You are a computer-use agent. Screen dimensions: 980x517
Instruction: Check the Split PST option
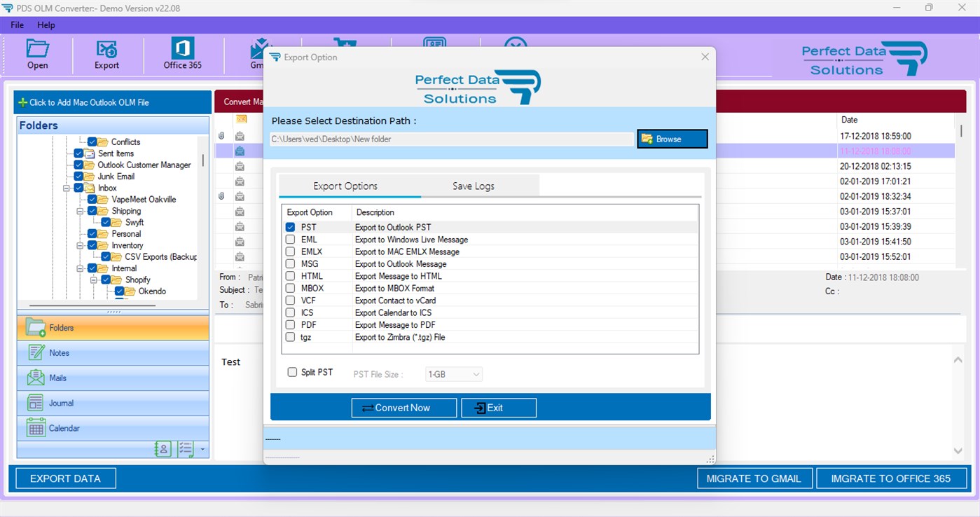[292, 372]
